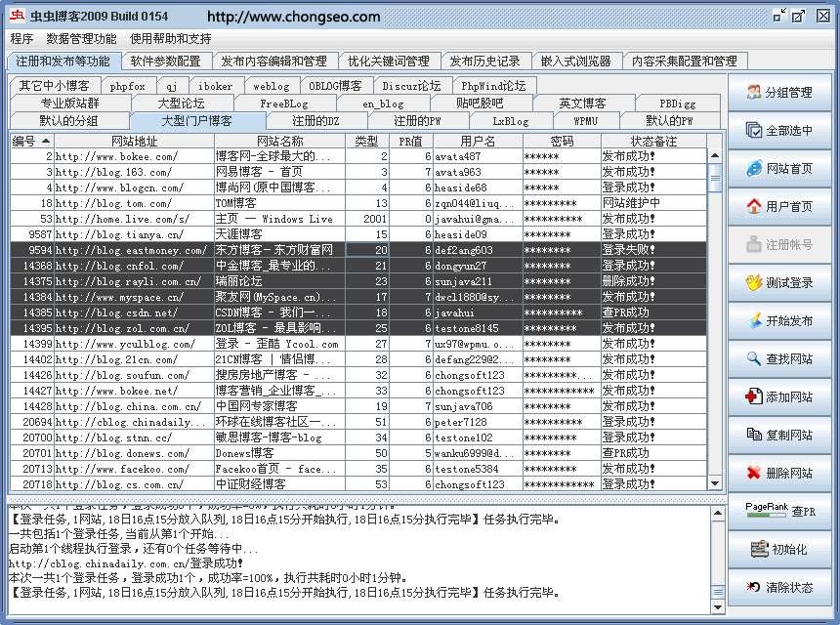The width and height of the screenshot is (840, 625).
Task: Select the Discuz论坛 group tab
Action: pyautogui.click(x=411, y=86)
